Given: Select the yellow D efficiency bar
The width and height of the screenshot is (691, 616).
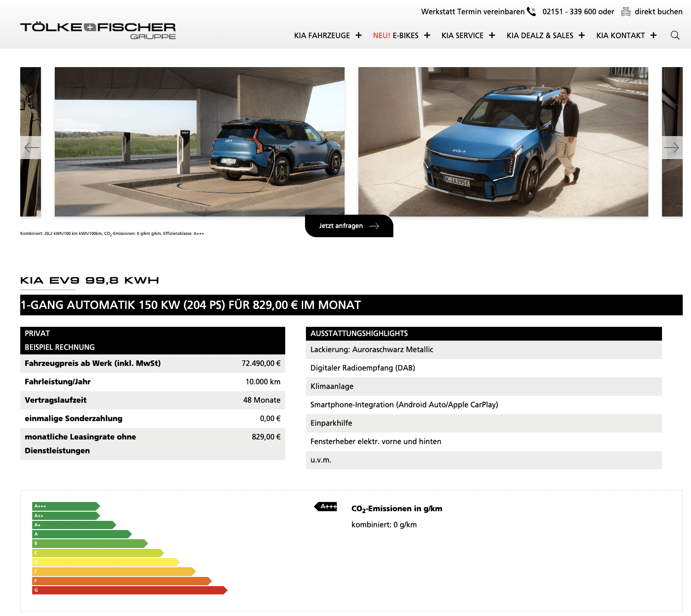Looking at the screenshot, I should 106,562.
